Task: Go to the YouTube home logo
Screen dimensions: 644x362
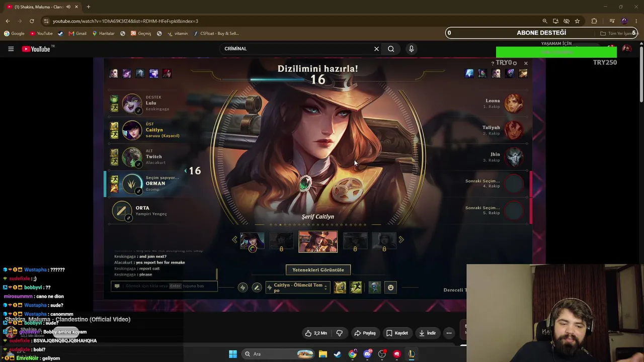Action: point(36,49)
